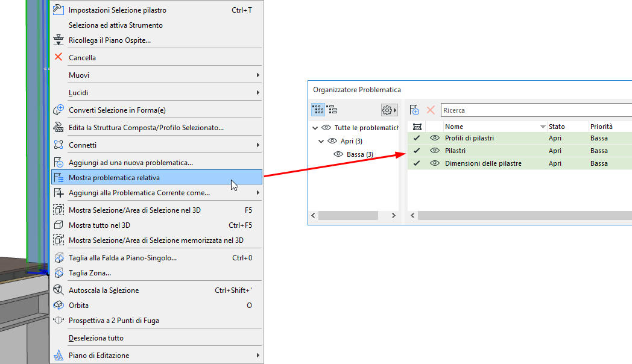Switch to tree list view in Organizzatore
632x364 pixels.
point(332,110)
